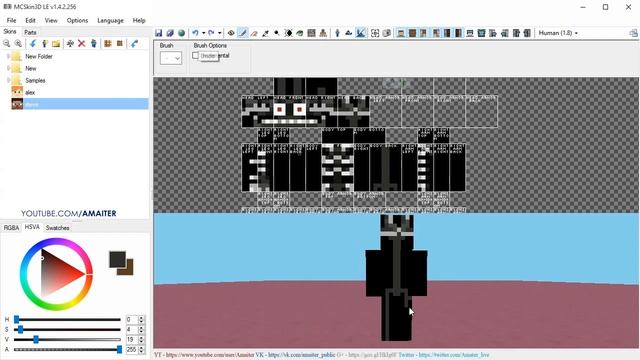Click the Redo arrow icon
The height and width of the screenshot is (360, 640).
211,33
